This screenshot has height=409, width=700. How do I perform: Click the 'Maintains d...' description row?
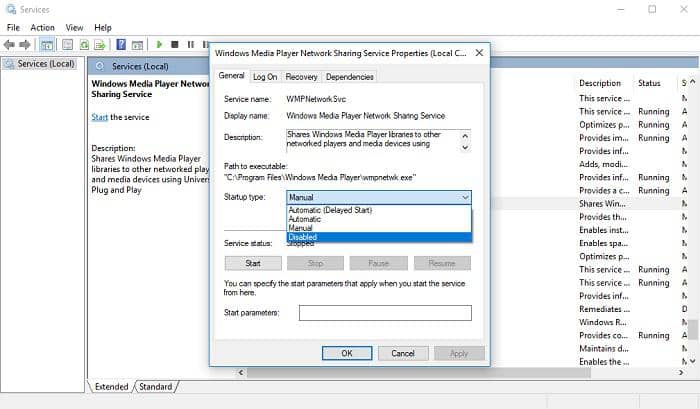point(604,348)
